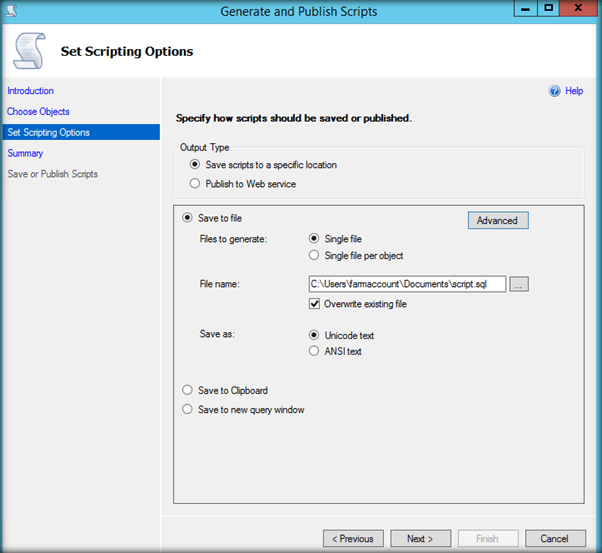Viewport: 602px width, 553px height.
Task: Switch to ANSI text format
Action: 315,351
